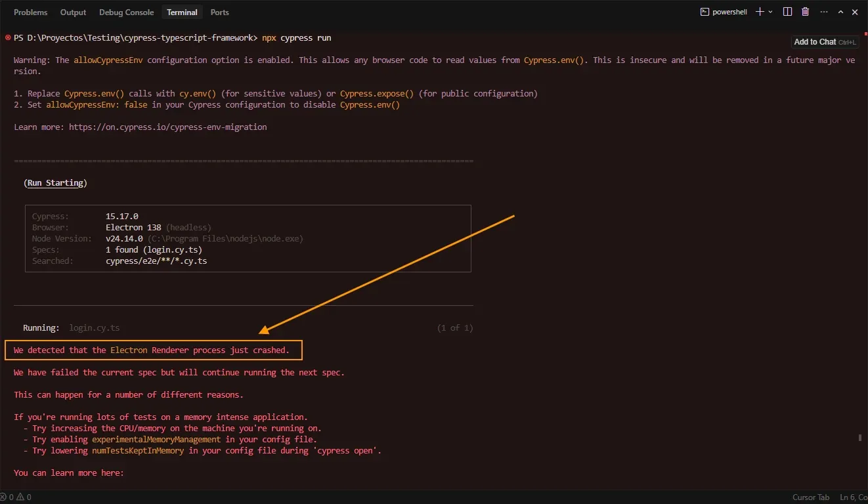This screenshot has width=868, height=504.
Task: Click the '(Run Starting)' heading text
Action: pos(55,183)
